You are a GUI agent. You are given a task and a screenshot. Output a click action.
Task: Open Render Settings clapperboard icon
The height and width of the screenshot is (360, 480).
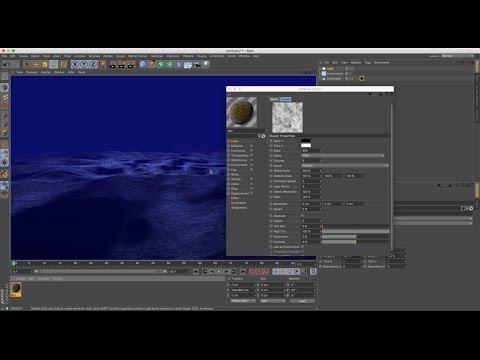pos(131,64)
